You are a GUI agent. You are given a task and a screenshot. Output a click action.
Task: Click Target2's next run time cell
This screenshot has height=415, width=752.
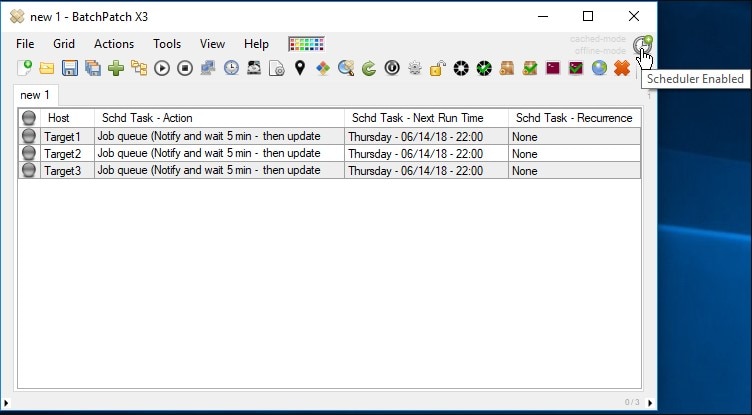click(x=426, y=154)
